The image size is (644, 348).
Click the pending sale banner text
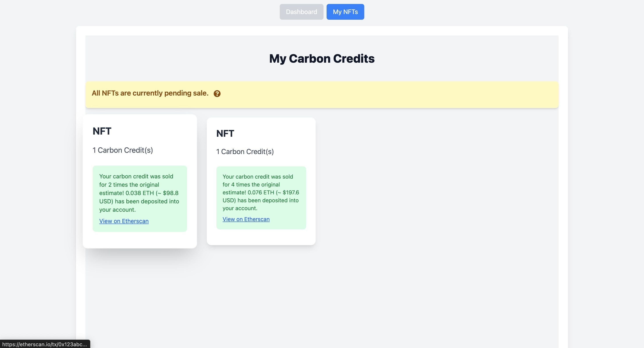pyautogui.click(x=150, y=93)
